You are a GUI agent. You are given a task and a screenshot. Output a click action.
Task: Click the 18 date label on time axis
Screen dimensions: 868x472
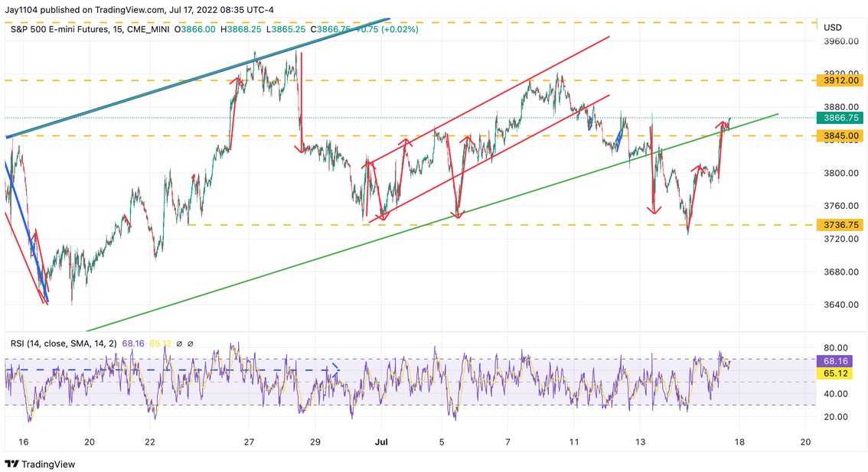coord(739,442)
